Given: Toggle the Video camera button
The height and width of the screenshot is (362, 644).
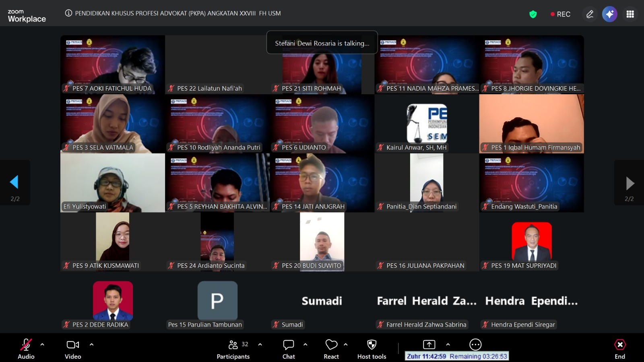Looking at the screenshot, I should click(73, 349).
